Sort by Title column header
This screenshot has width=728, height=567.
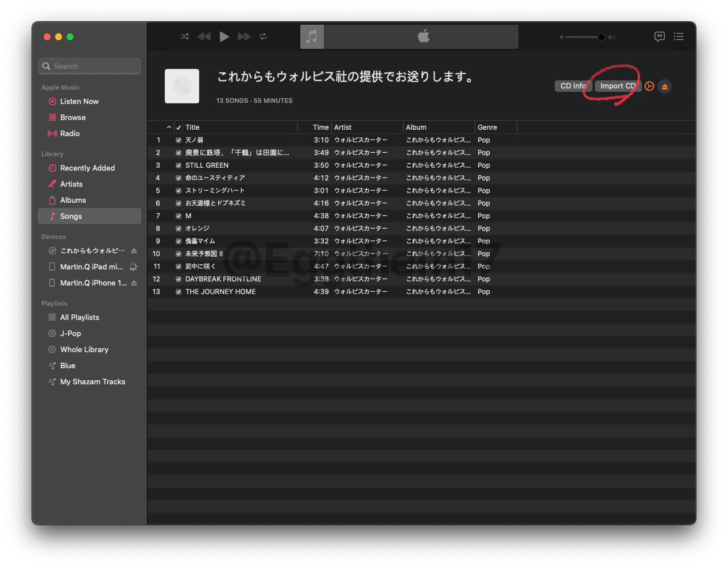click(192, 128)
